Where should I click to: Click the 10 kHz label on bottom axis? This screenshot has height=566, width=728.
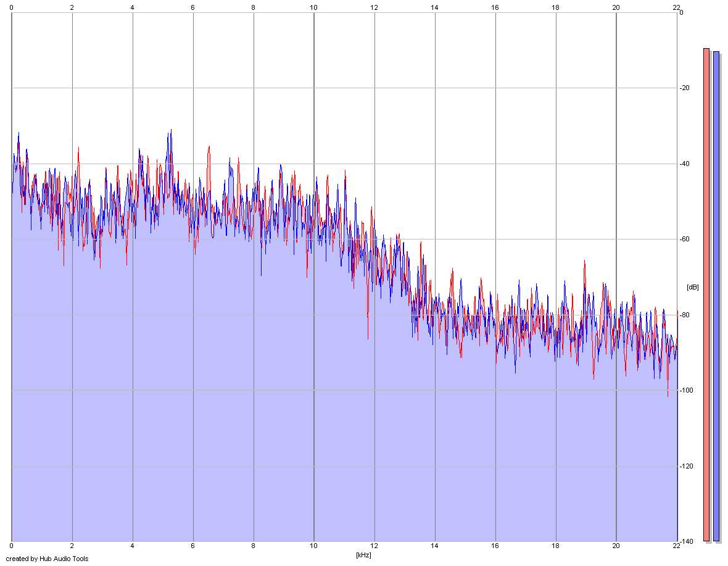314,546
